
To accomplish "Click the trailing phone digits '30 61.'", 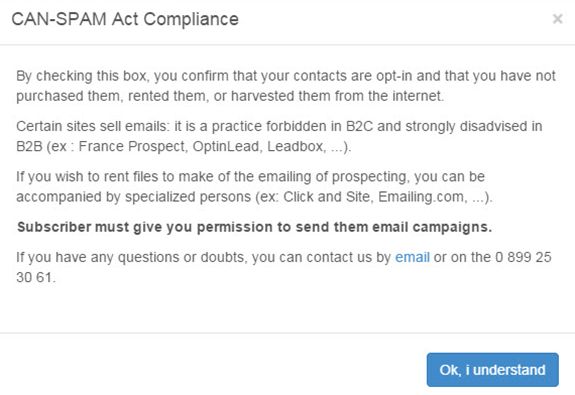I will pos(36,277).
